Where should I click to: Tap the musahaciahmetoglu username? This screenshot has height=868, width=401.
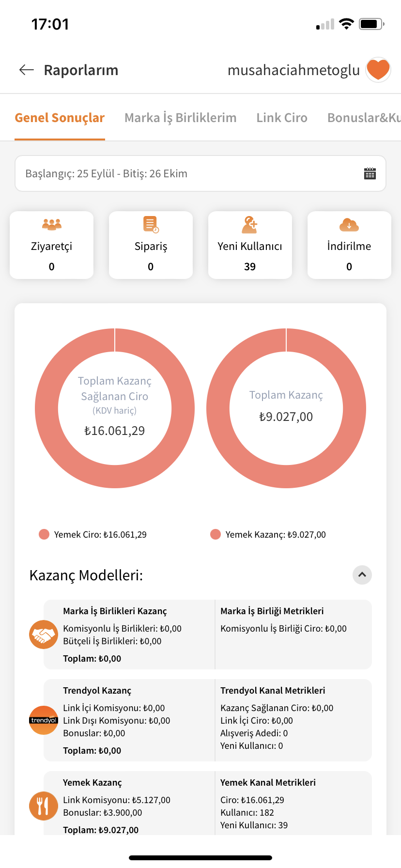point(293,70)
